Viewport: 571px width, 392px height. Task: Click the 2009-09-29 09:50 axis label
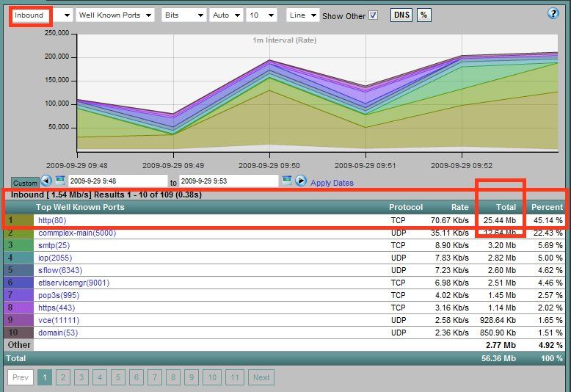(269, 165)
